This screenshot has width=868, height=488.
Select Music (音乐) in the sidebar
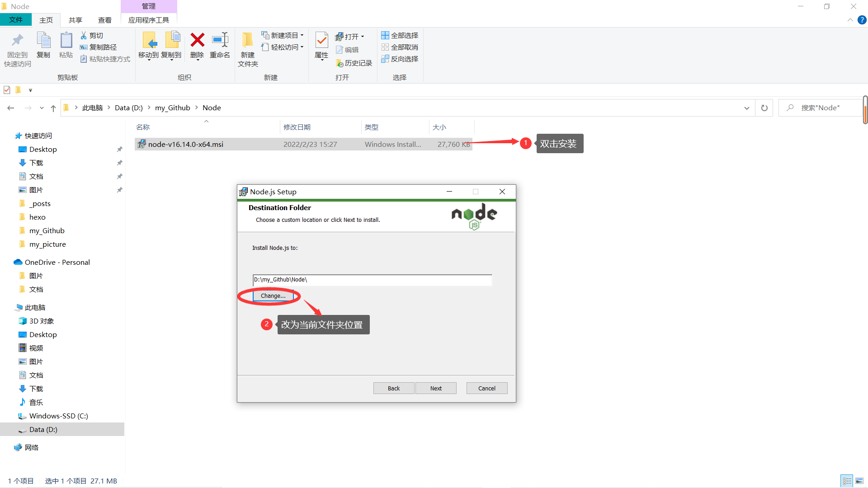tap(36, 403)
